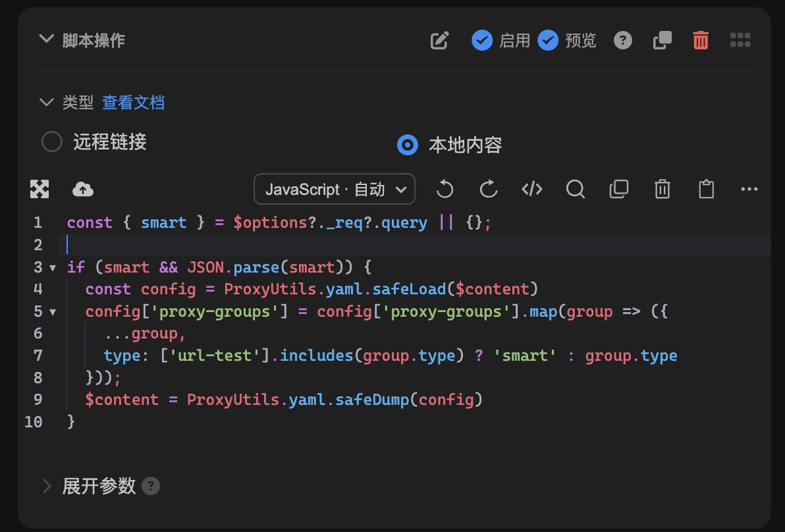Click 'includes' on line 7

click(x=316, y=356)
